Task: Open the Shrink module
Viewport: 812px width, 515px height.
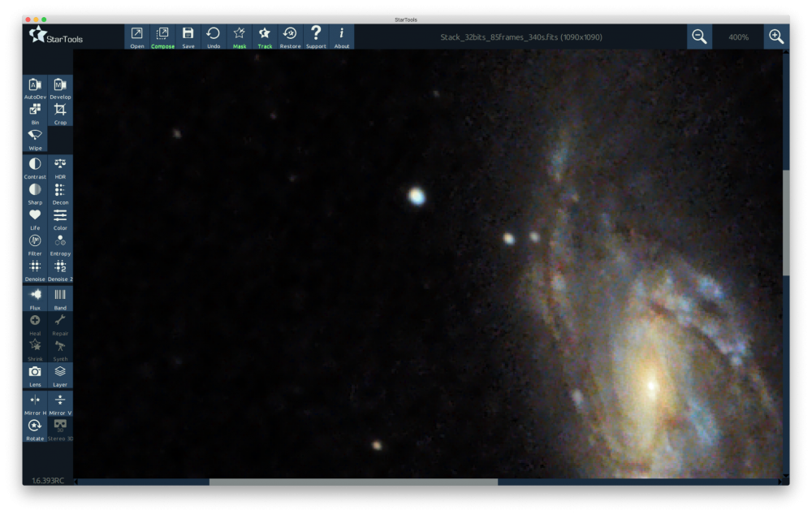Action: point(35,350)
